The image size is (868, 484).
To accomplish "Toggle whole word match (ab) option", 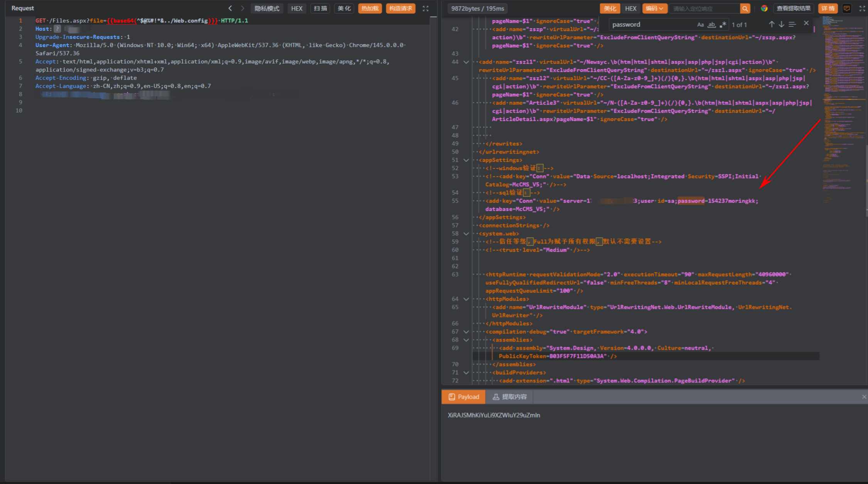I will 711,25.
